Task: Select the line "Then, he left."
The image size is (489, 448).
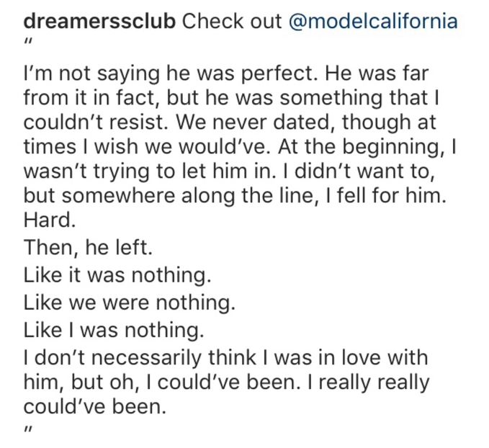Action: [x=89, y=248]
